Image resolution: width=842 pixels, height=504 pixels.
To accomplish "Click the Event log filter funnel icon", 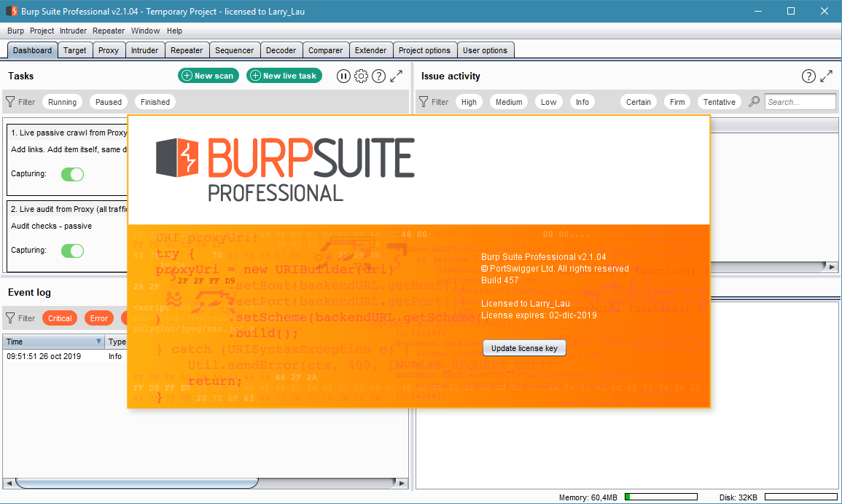I will [x=10, y=318].
